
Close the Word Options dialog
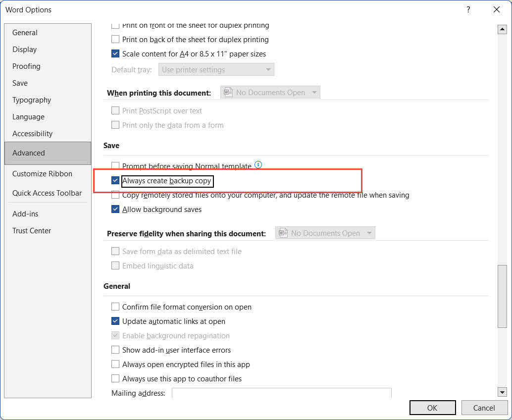(x=496, y=9)
